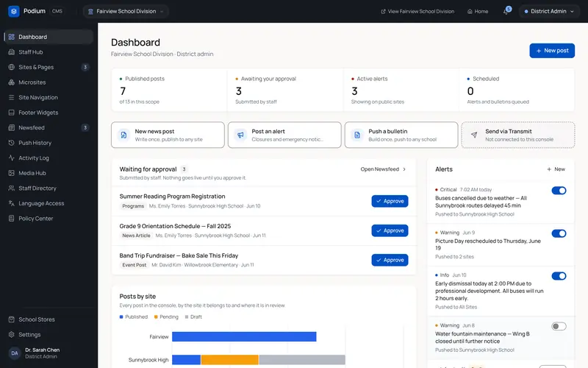
Task: Enable the Water fountain maintenance alert
Action: coord(559,326)
